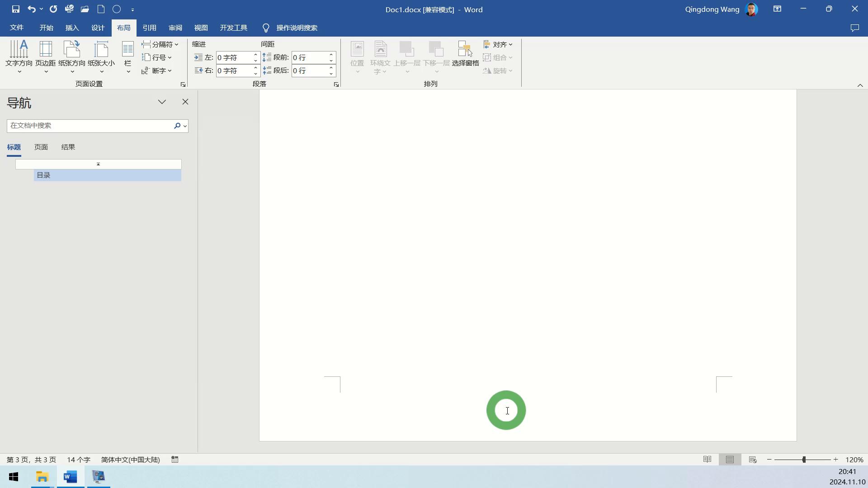
Task: Switch to the References (引用) ribbon tab
Action: click(x=149, y=28)
